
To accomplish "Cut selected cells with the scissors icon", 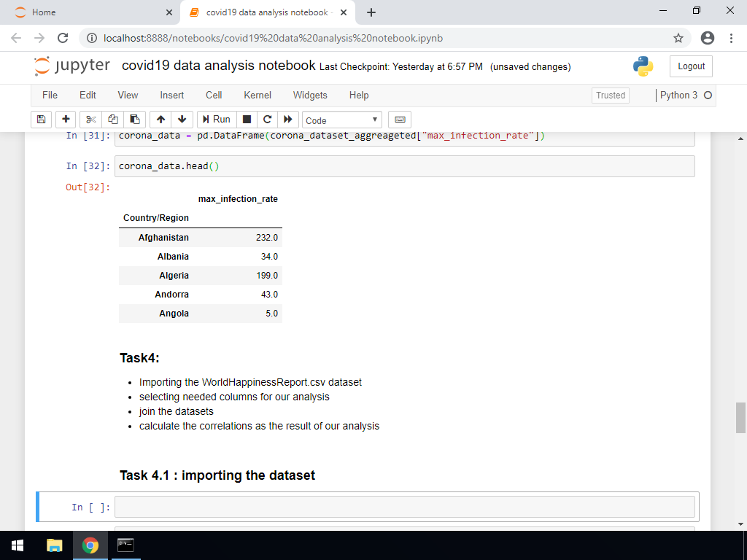I will [91, 120].
